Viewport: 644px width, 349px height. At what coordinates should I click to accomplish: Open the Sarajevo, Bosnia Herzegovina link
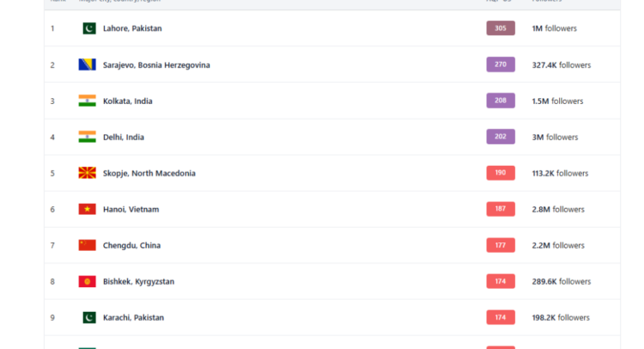pyautogui.click(x=156, y=64)
